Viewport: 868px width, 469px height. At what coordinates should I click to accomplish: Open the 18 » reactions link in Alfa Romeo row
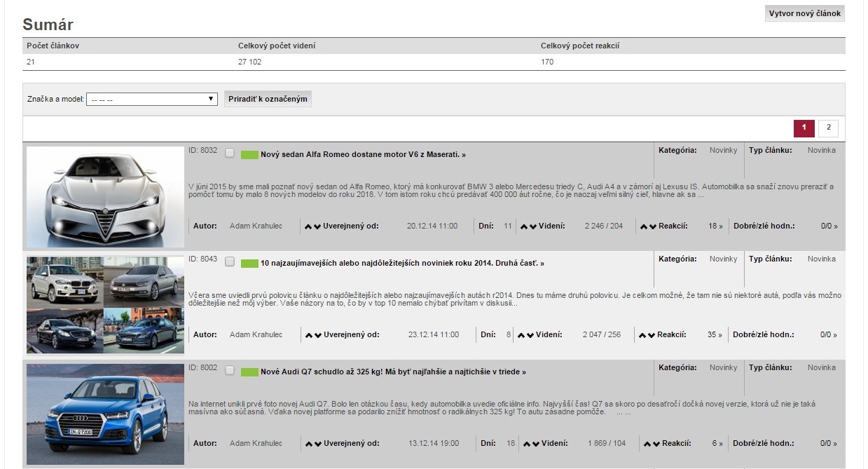(x=715, y=226)
